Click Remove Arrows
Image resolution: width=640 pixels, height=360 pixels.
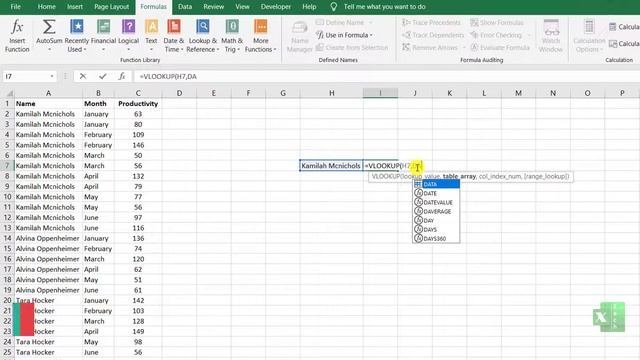point(430,48)
